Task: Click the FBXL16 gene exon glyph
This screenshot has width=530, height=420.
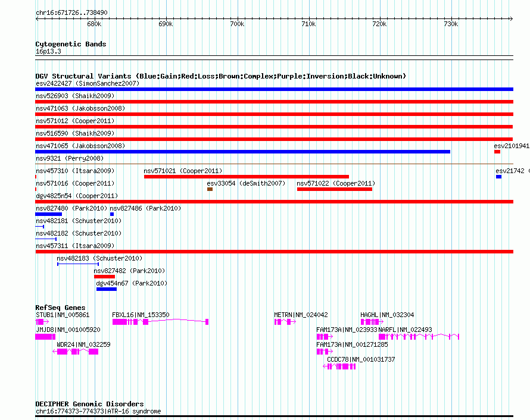Action: 160,322
